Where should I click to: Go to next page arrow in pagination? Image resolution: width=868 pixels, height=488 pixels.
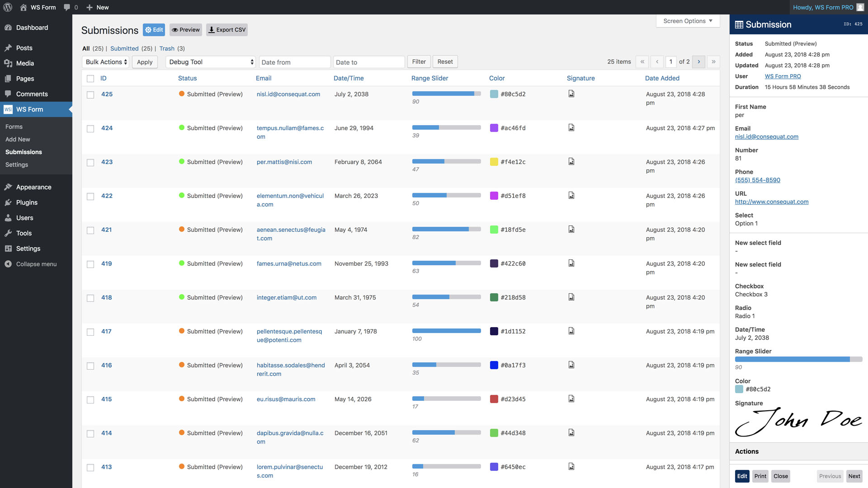698,62
